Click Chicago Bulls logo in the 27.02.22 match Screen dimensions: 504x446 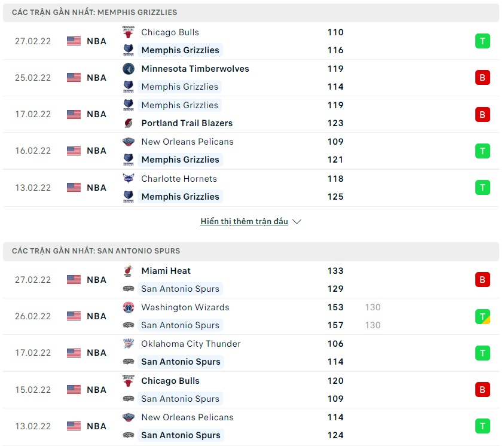tap(129, 32)
